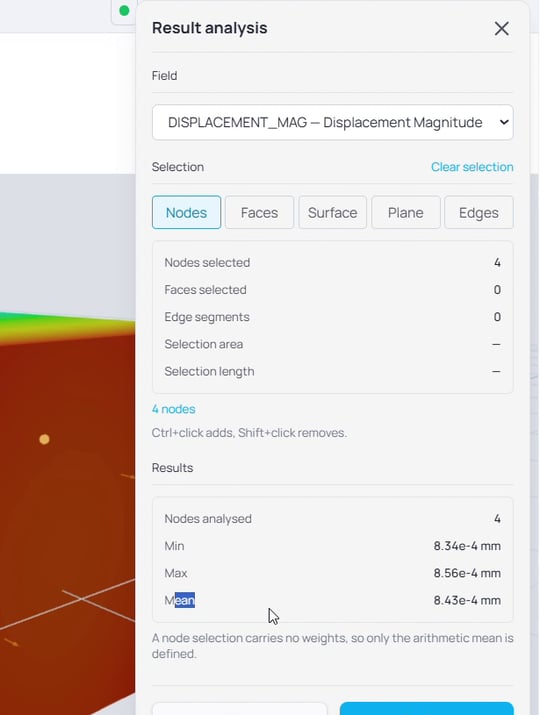Screen dimensions: 540x715
Task: Click the Min value 8.34e-4 mm
Action: click(x=467, y=546)
